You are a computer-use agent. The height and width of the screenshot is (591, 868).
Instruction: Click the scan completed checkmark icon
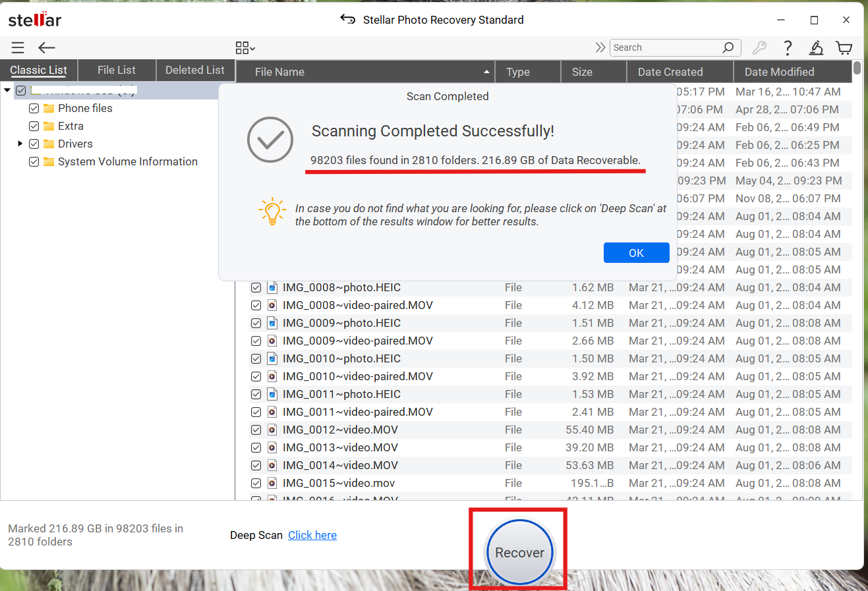[x=270, y=140]
